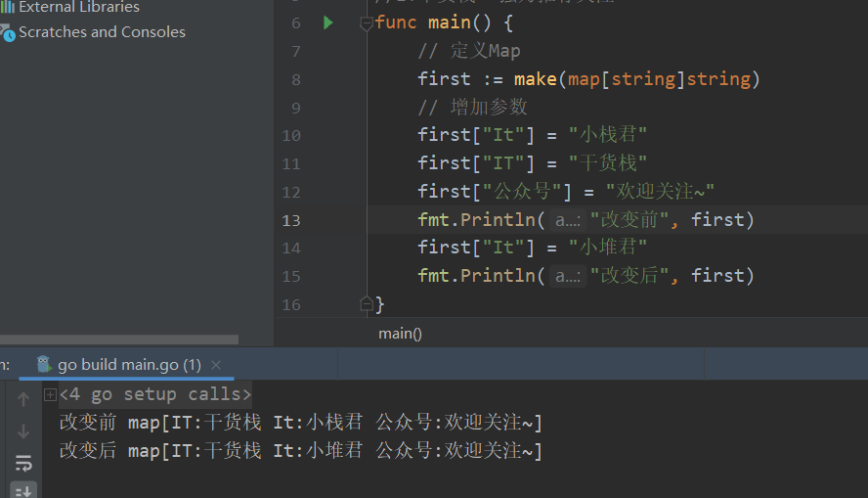Toggle scroll to end of console

point(23,490)
